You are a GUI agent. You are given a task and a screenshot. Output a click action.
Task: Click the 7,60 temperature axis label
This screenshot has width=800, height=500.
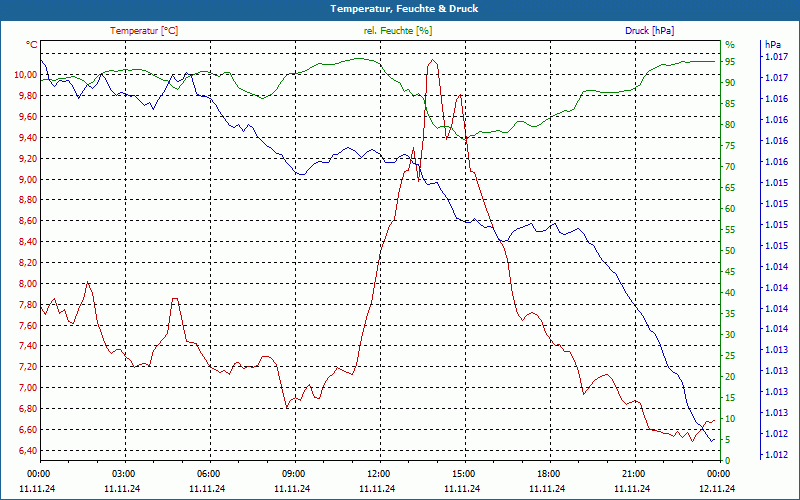click(28, 326)
